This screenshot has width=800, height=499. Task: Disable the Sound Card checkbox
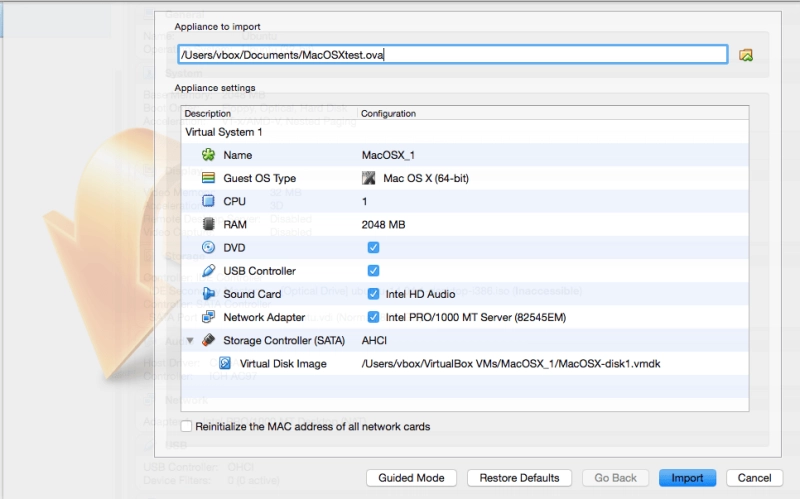click(x=373, y=294)
